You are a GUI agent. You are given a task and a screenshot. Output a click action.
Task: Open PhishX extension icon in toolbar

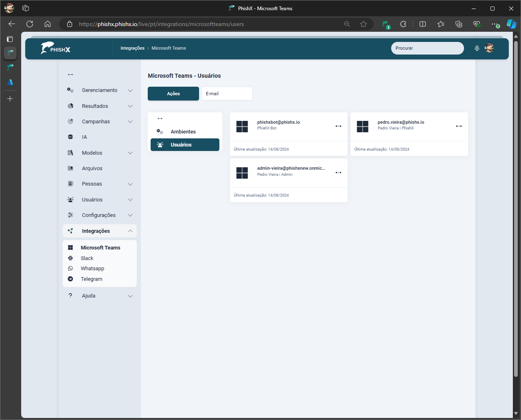(385, 24)
